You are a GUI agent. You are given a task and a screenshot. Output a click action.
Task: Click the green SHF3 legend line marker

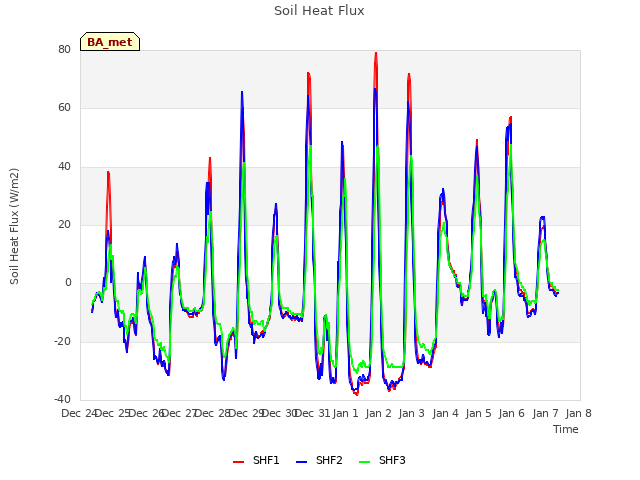[x=364, y=462]
